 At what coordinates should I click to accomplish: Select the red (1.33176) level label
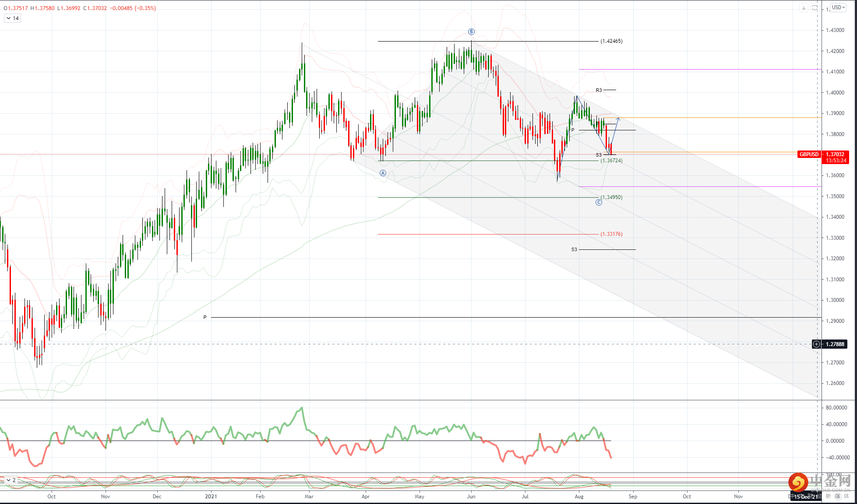tap(611, 234)
